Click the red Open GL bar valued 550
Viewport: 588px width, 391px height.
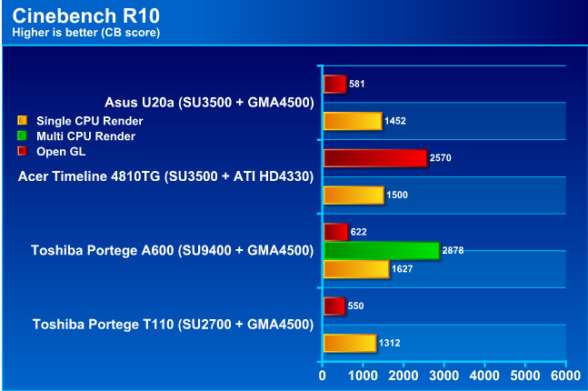[334, 306]
